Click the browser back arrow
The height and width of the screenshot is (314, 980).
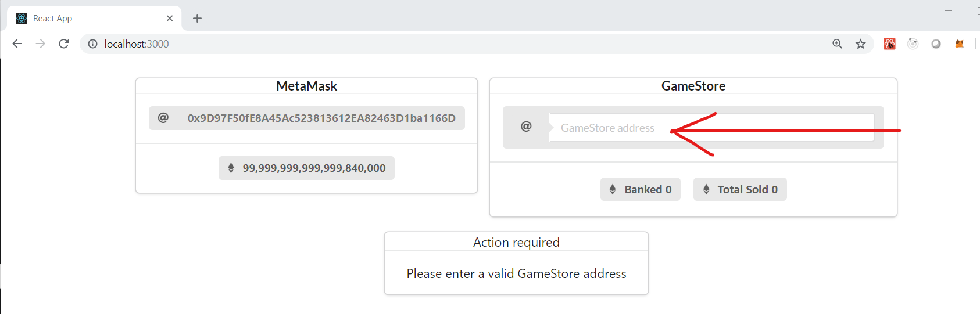click(x=17, y=44)
